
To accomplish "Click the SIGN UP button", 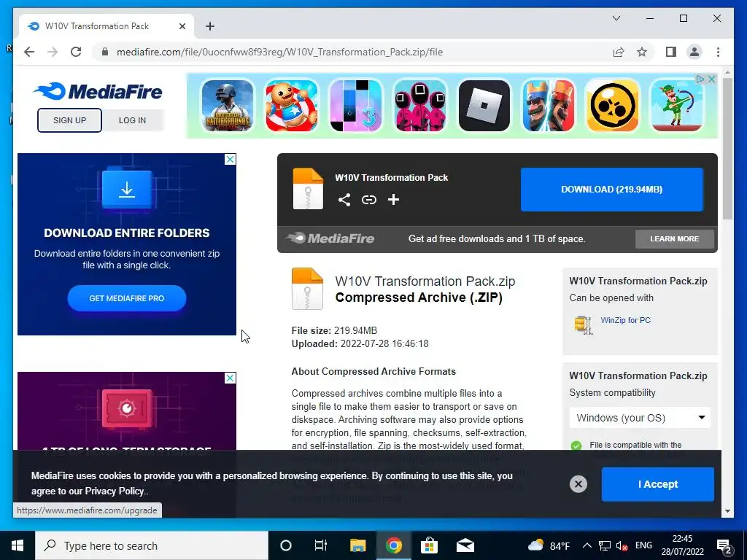I will pyautogui.click(x=69, y=120).
